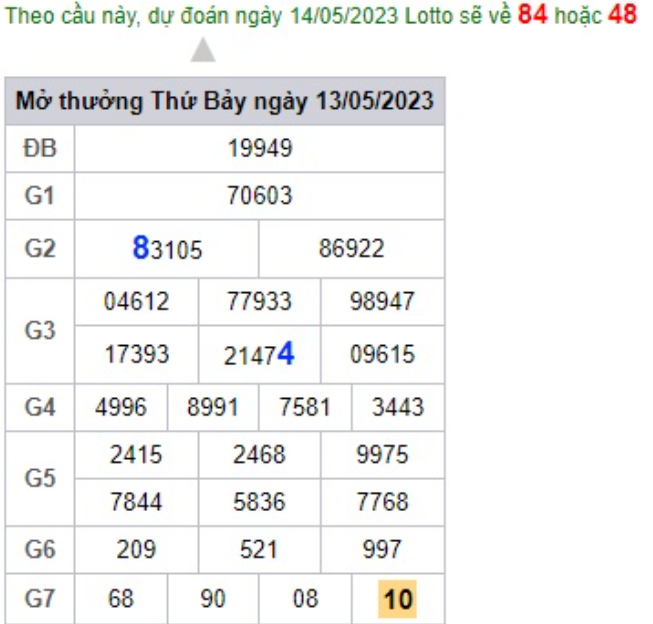
Task: Click the G6 number 997
Action: (x=382, y=549)
